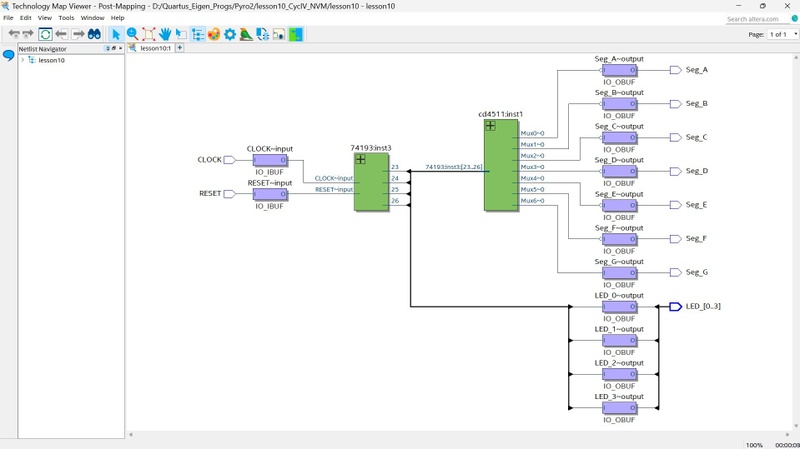Select the Seg_A output pin
Image resolution: width=800 pixels, height=449 pixels.
[675, 70]
